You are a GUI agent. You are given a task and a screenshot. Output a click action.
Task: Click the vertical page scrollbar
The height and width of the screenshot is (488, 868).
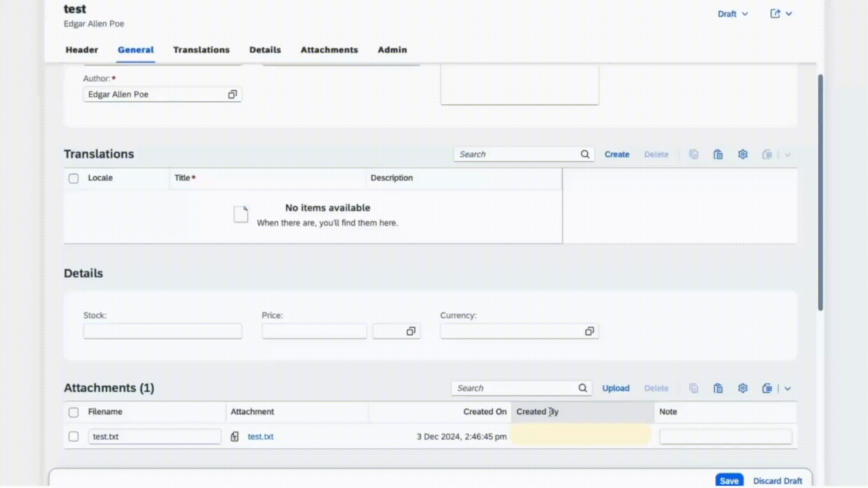tap(820, 192)
